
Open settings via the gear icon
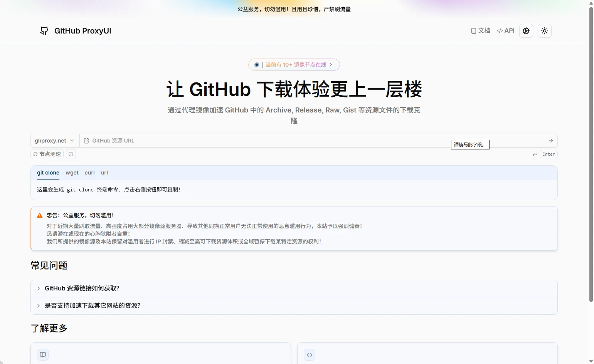coord(526,31)
